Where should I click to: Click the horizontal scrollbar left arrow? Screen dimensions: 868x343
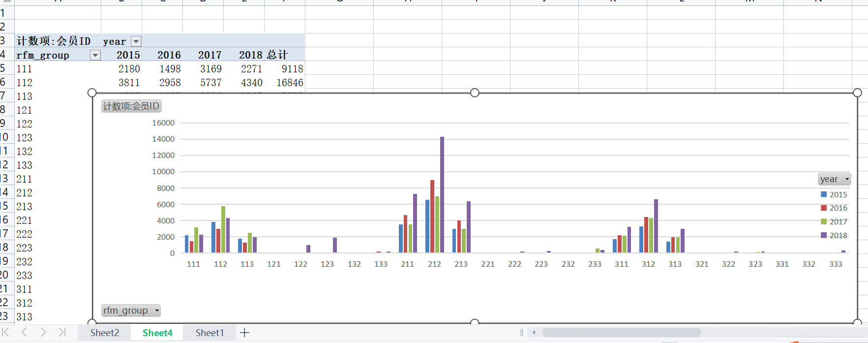(x=534, y=333)
